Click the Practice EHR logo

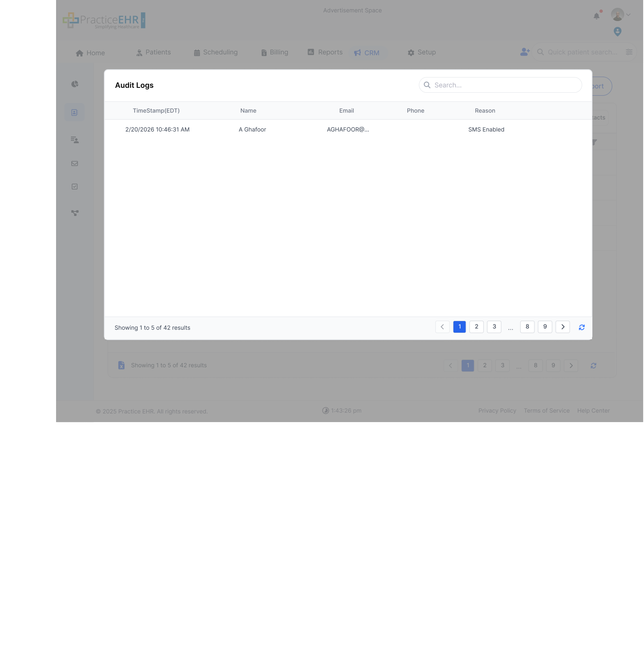pyautogui.click(x=104, y=20)
